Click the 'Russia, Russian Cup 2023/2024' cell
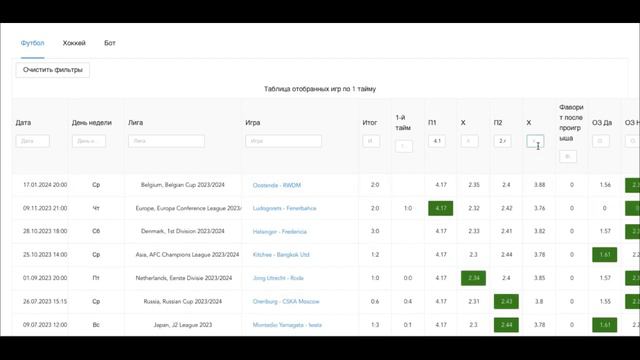 coord(183,301)
